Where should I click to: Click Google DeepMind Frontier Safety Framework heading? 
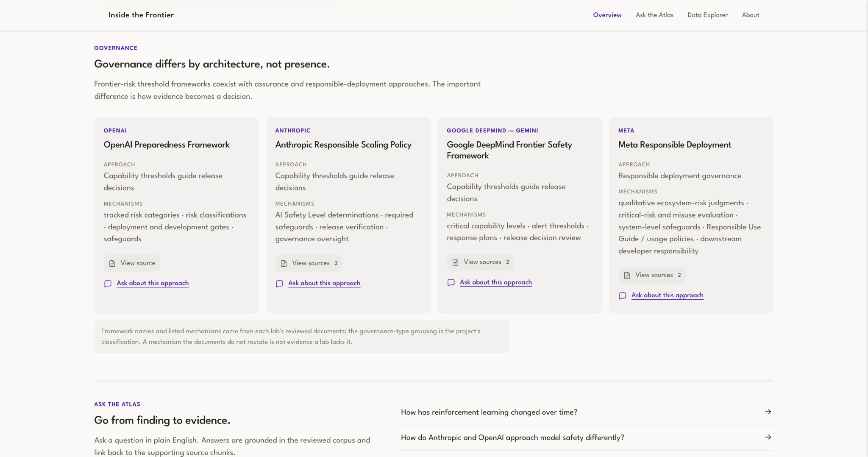pos(509,150)
